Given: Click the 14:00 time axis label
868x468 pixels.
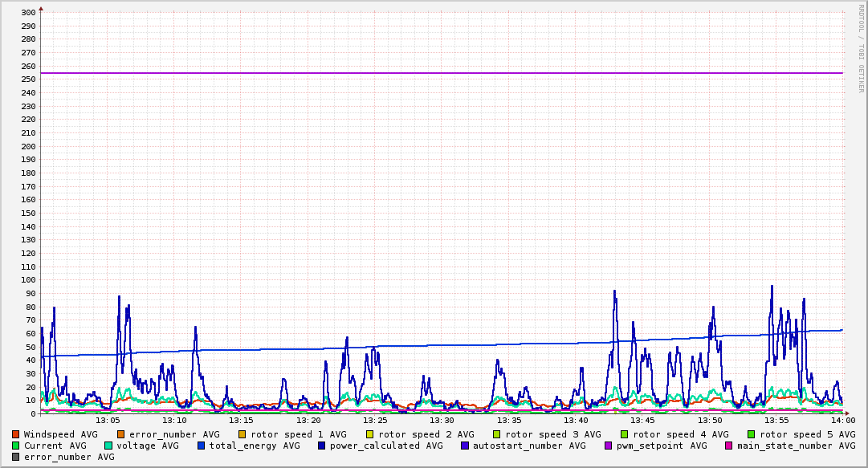Looking at the screenshot, I should coord(842,421).
